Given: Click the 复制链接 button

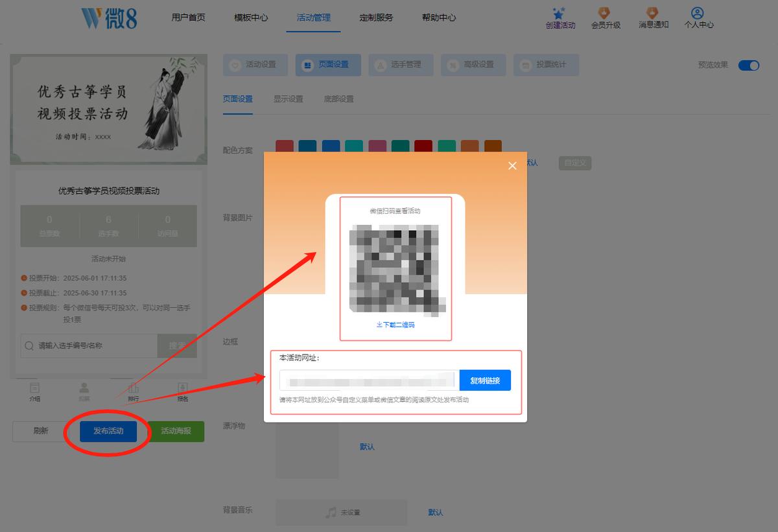Looking at the screenshot, I should coord(485,380).
